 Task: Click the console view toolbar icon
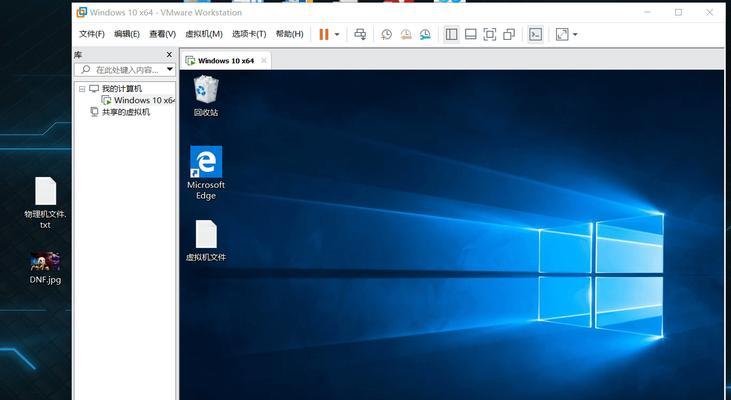click(535, 34)
